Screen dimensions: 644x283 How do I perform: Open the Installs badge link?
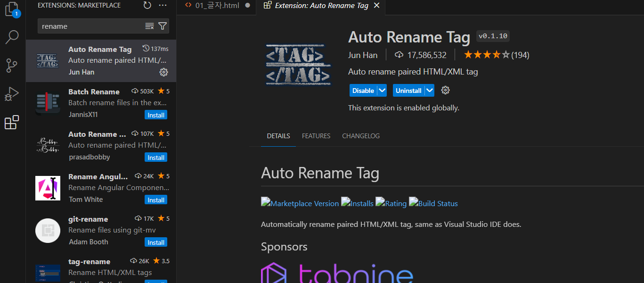357,203
